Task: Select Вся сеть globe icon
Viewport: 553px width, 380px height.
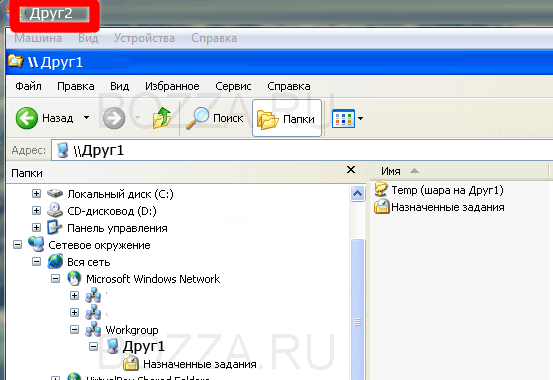Action: tap(55, 261)
